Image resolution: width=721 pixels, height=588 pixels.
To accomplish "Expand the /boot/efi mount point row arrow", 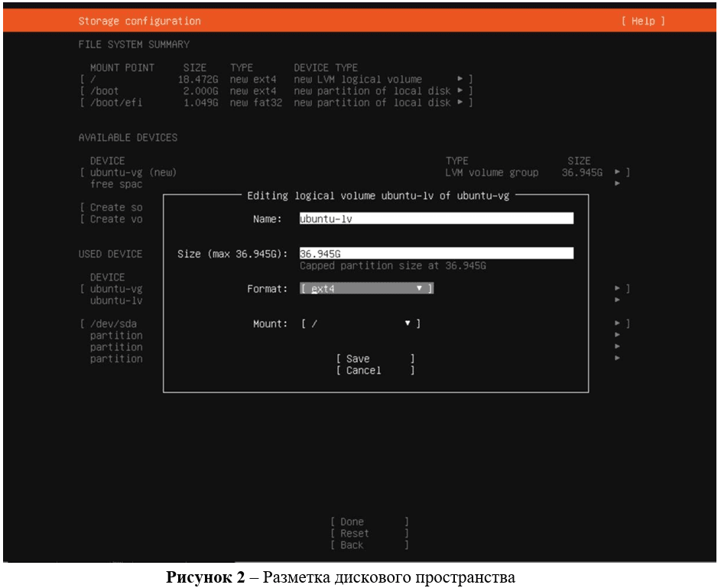I will [x=460, y=102].
